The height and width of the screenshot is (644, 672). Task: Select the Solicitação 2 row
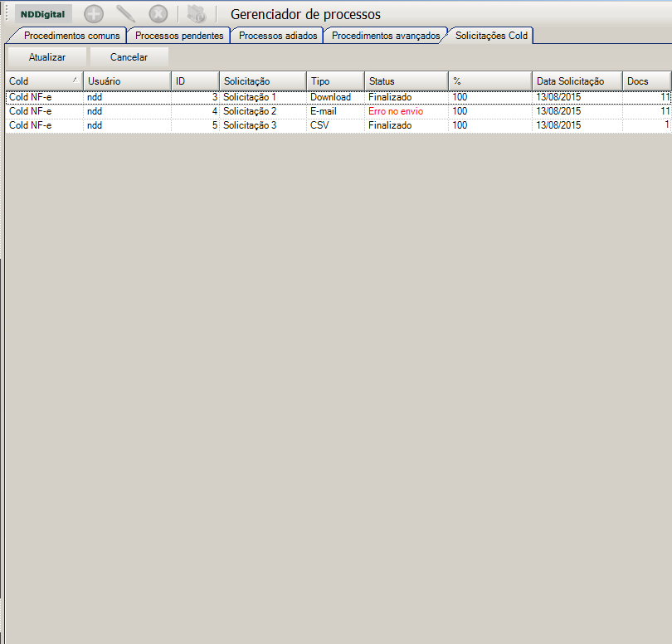coord(338,111)
